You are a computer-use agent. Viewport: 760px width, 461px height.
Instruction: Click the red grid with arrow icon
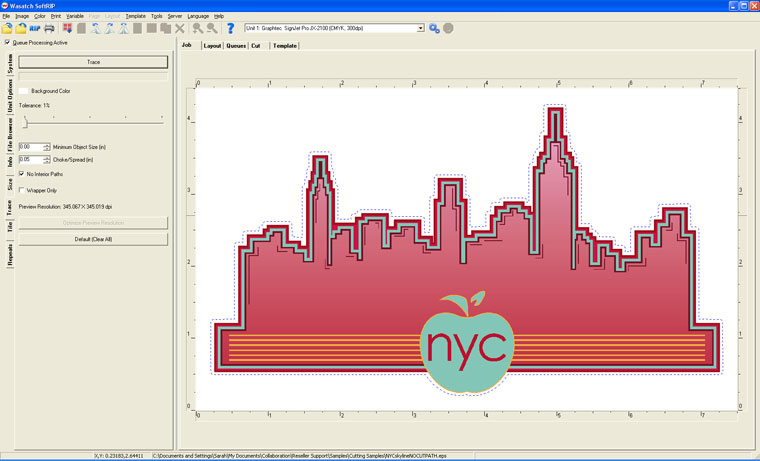pos(67,29)
